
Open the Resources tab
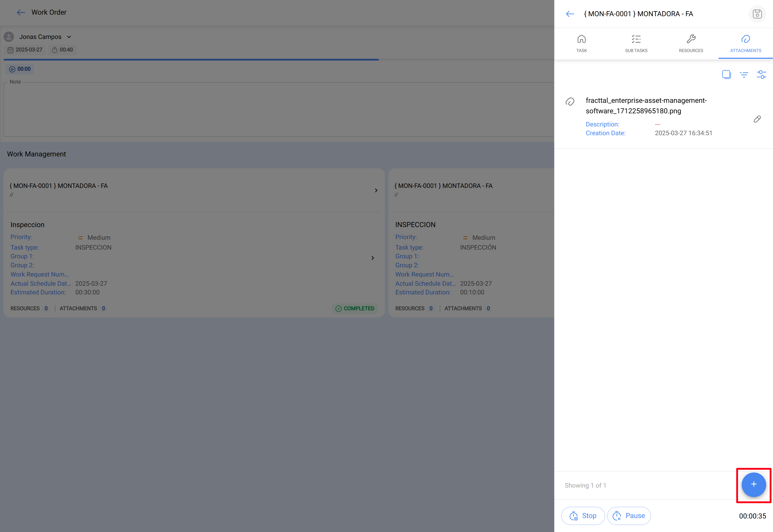pyautogui.click(x=691, y=44)
